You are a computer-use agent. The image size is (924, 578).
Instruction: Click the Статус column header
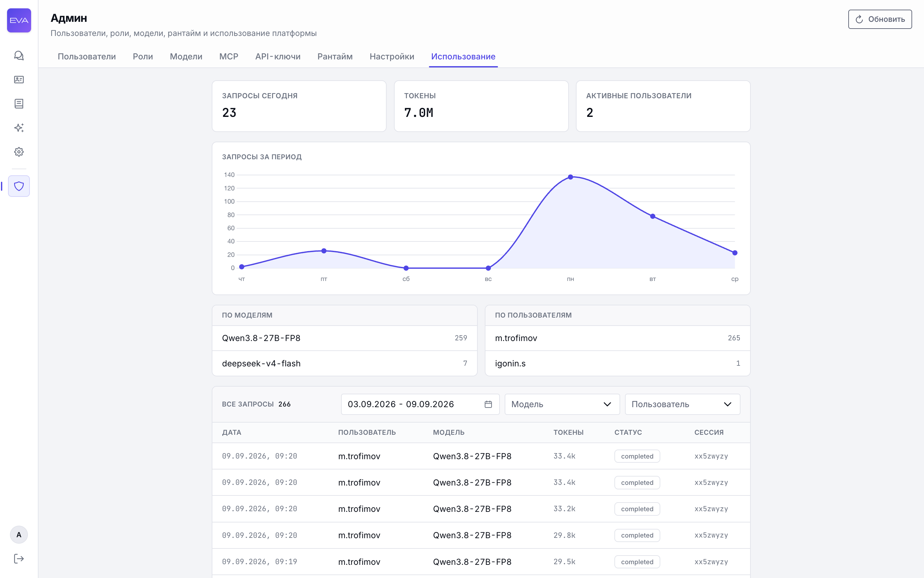[x=628, y=432]
